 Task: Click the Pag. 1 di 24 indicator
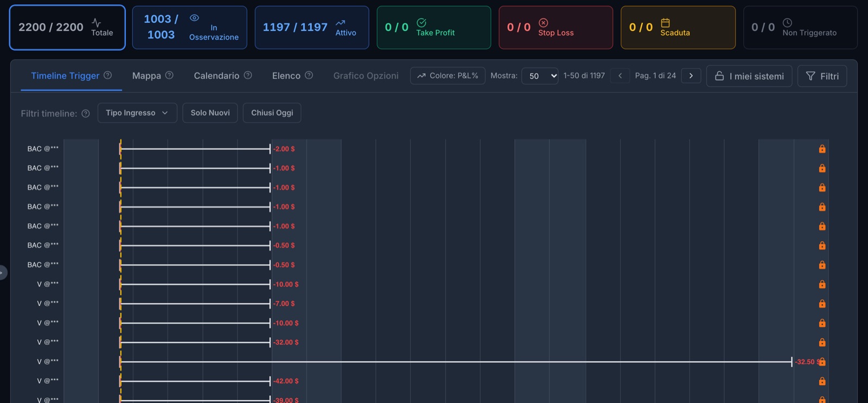(x=655, y=75)
